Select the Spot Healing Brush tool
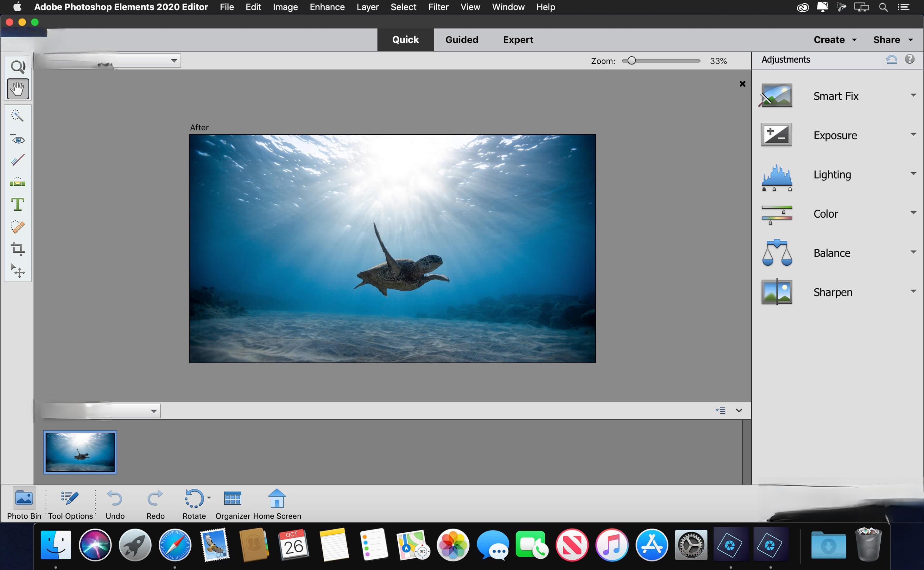This screenshot has width=924, height=570. tap(17, 226)
